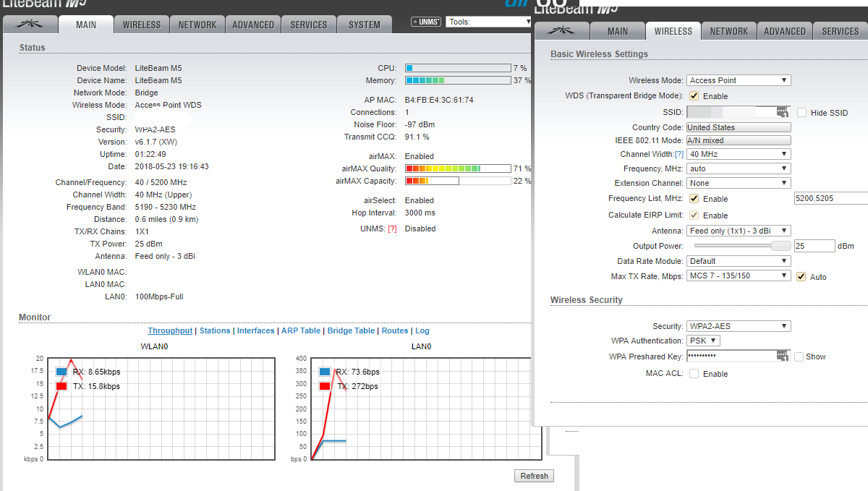Enable the MAC ACL checkbox
This screenshot has width=868, height=491.
click(x=694, y=374)
